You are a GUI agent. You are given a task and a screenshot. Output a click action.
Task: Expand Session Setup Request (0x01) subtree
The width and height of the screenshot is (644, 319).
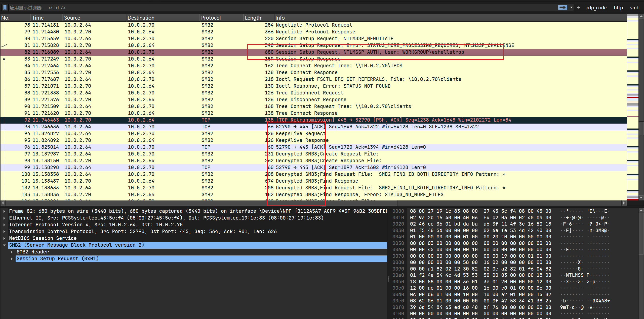tap(12, 259)
